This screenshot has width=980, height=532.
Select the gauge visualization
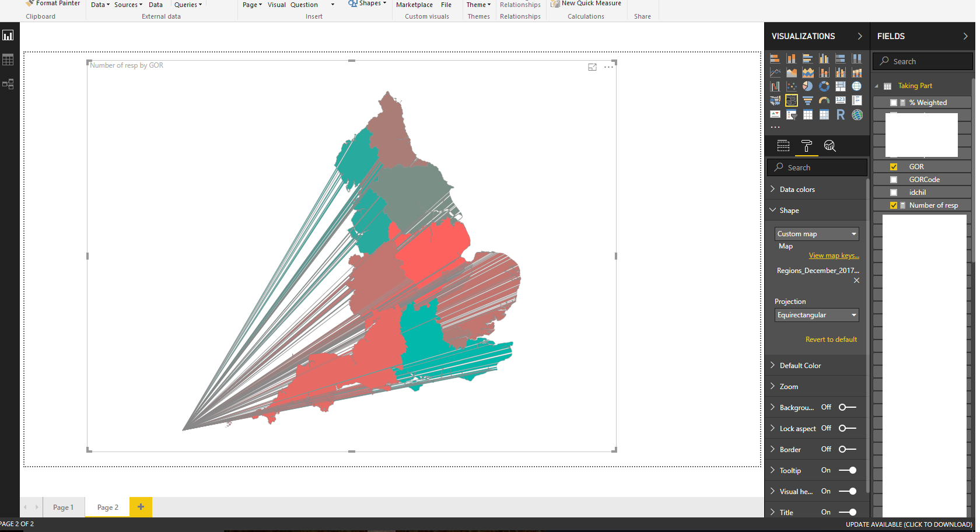pyautogui.click(x=824, y=101)
